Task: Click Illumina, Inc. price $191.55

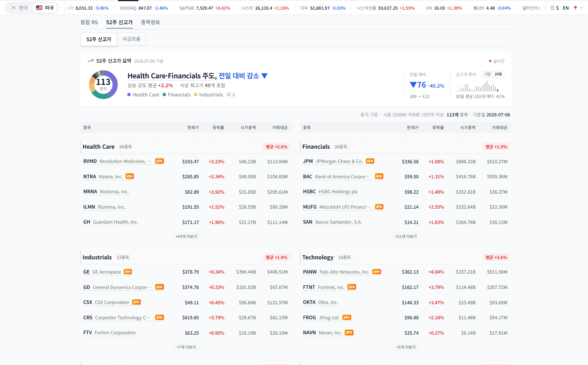Action: [x=190, y=207]
